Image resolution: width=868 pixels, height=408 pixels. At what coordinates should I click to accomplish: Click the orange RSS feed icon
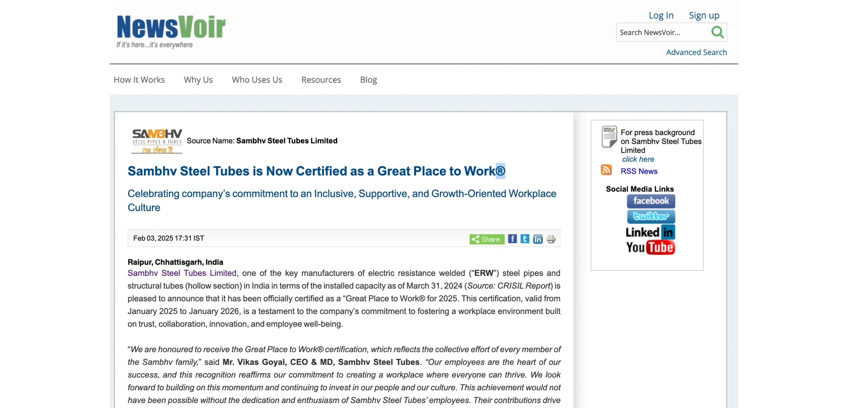(606, 170)
